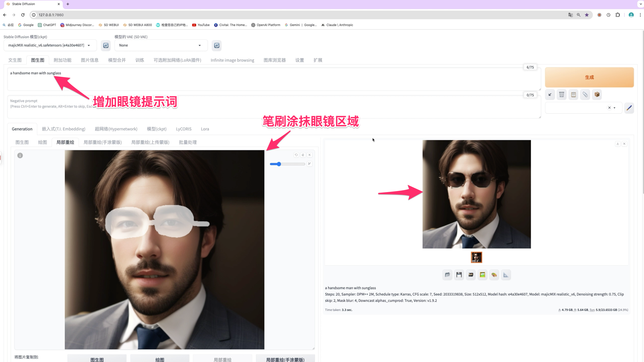The height and width of the screenshot is (362, 644).
Task: Select the 超网络(Hypernetwork) sub-tab
Action: click(116, 129)
